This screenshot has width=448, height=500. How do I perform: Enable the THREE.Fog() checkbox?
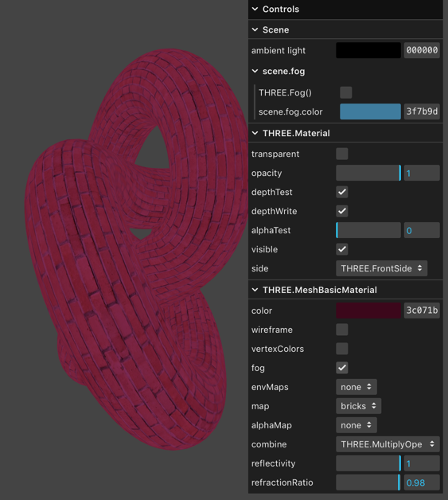345,92
